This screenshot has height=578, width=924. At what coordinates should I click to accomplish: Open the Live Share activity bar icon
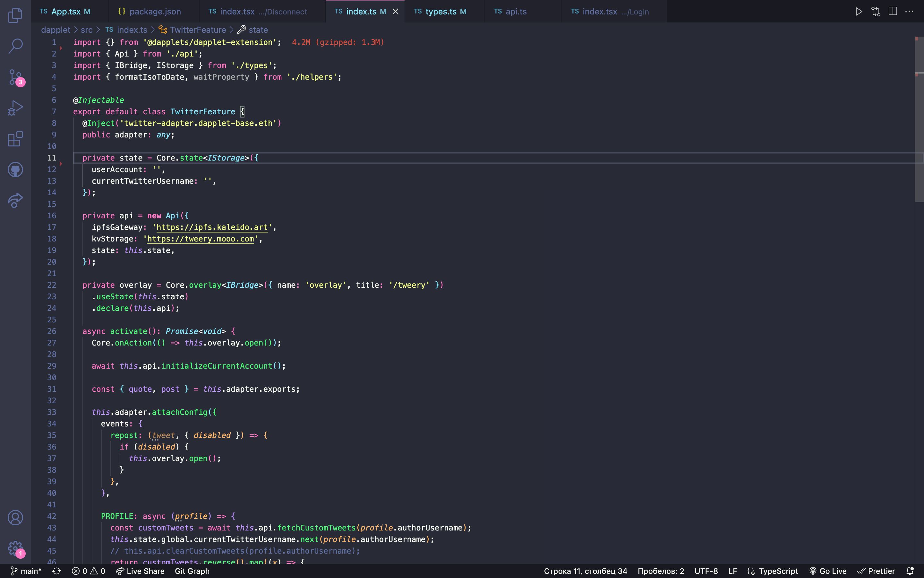[x=15, y=200]
